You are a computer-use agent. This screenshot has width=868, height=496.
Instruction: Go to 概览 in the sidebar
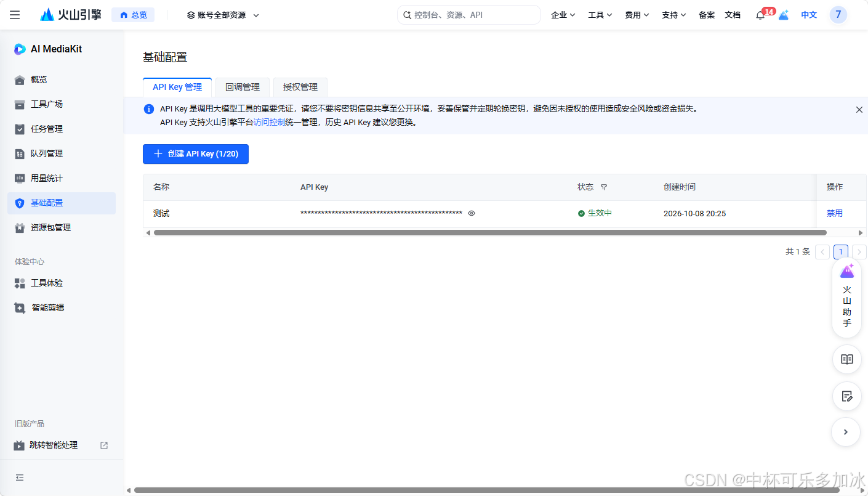pyautogui.click(x=62, y=79)
